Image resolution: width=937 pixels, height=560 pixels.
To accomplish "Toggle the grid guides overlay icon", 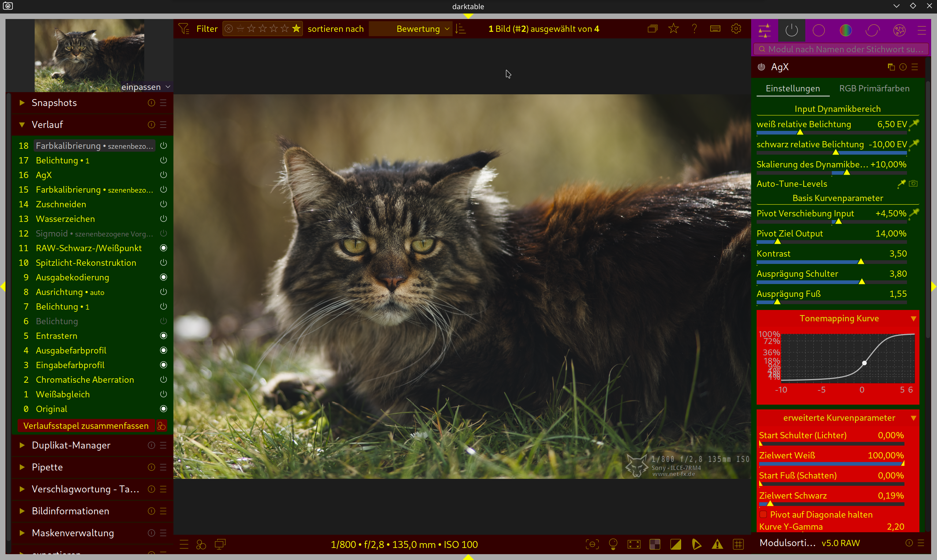I will click(x=738, y=544).
